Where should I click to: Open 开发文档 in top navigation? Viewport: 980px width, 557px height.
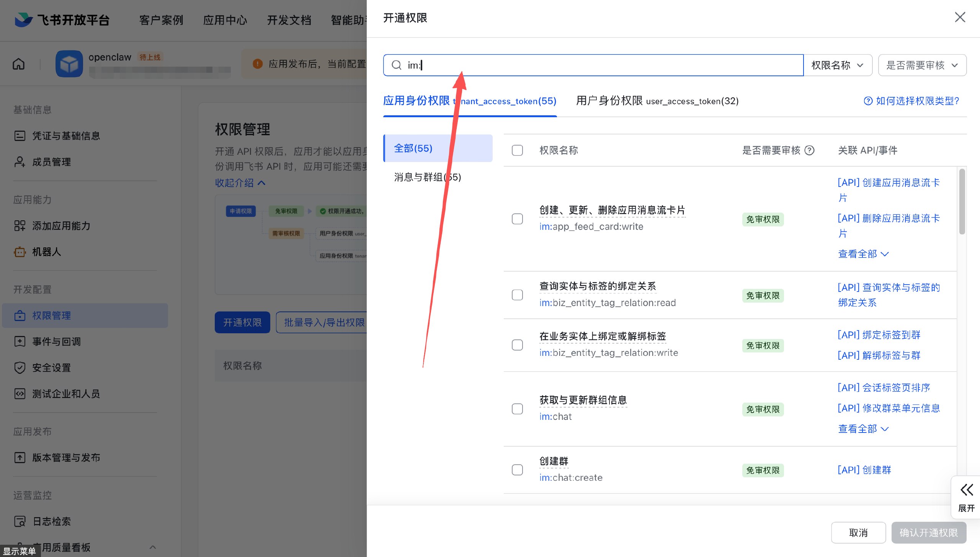(289, 20)
